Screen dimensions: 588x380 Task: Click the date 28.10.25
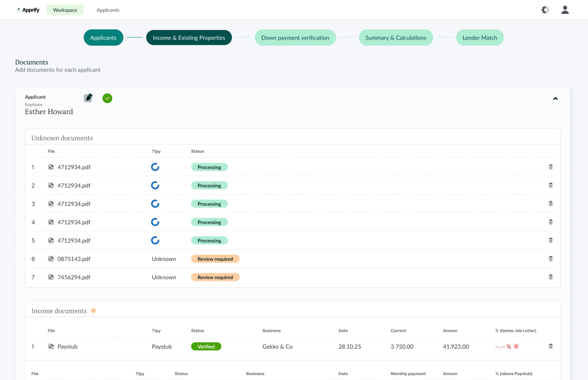point(349,346)
